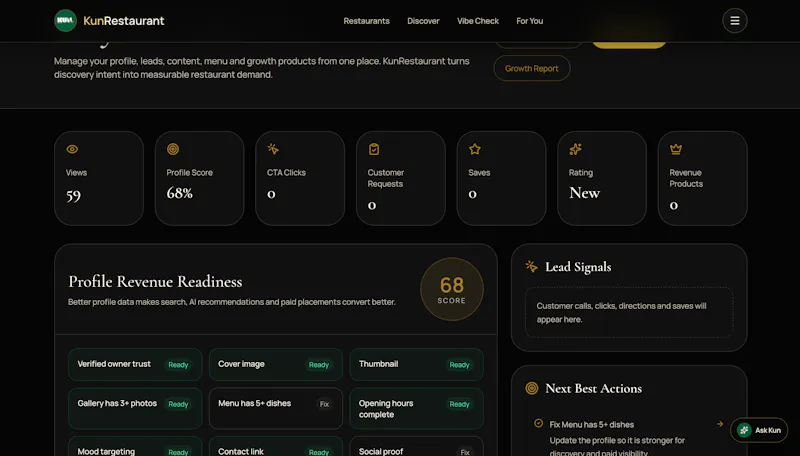Open the Ask Kun chat button
800x456 pixels.
pyautogui.click(x=759, y=430)
